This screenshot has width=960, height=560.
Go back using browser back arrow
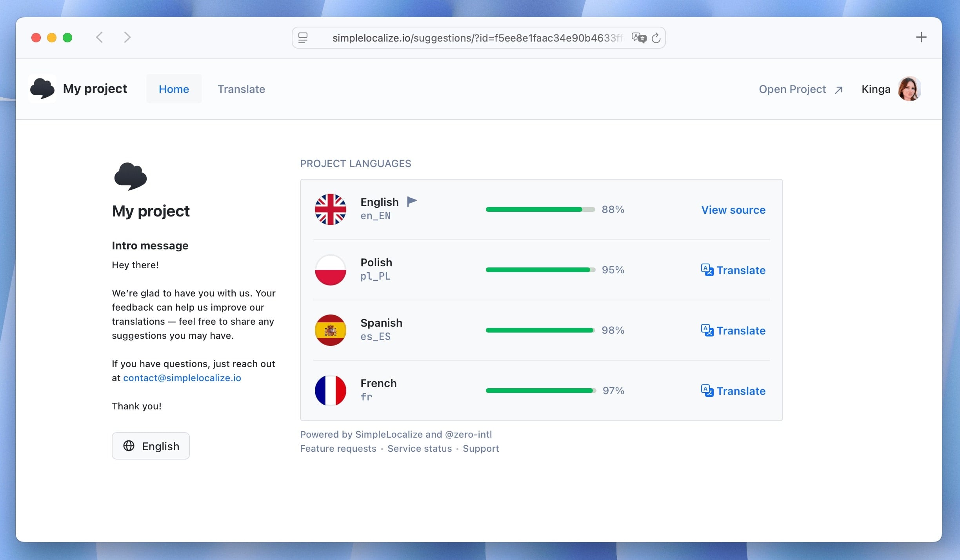tap(100, 38)
